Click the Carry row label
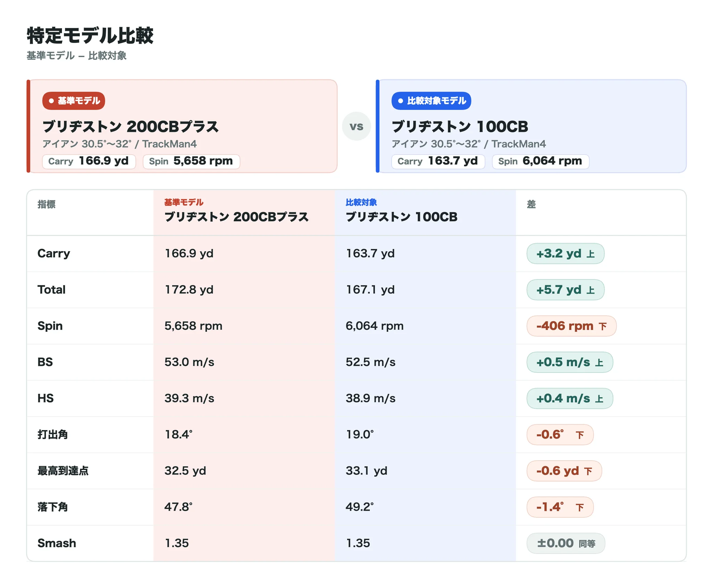This screenshot has width=713, height=588. click(x=54, y=254)
